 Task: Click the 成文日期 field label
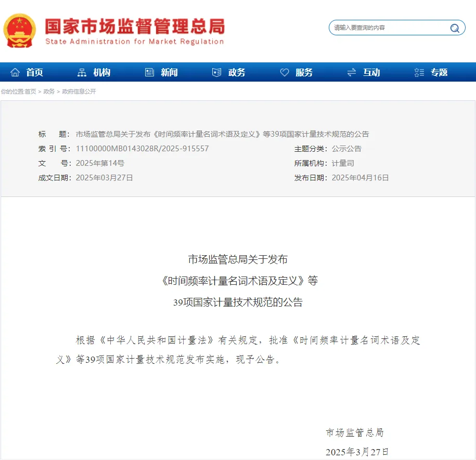[54, 178]
